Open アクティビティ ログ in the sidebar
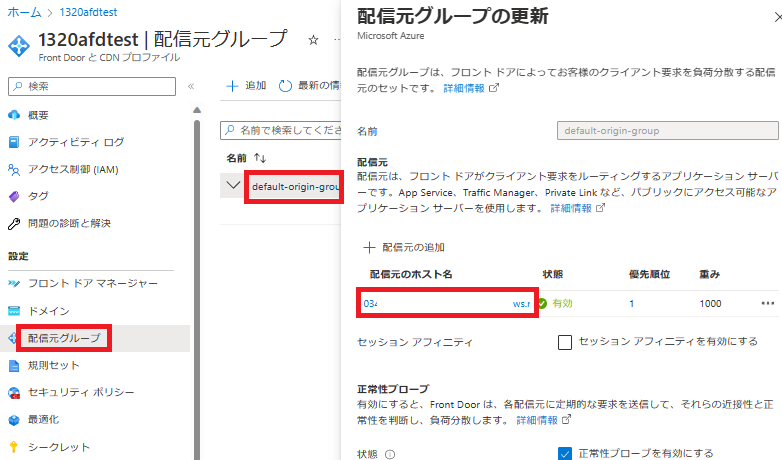 [75, 142]
